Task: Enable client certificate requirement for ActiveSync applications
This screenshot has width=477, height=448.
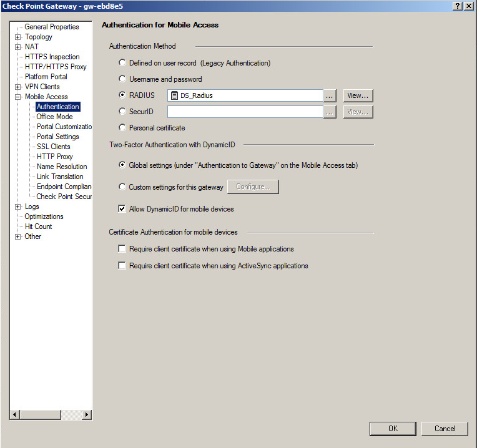Action: click(122, 266)
